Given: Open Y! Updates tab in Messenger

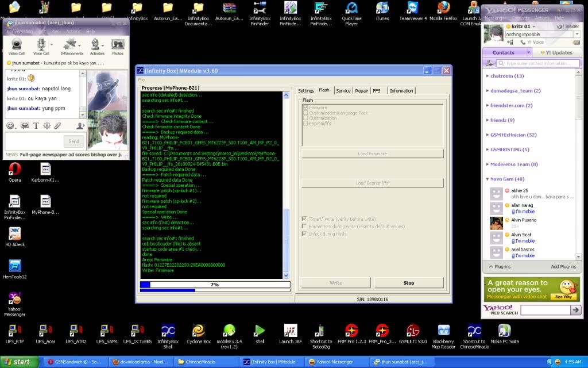Looking at the screenshot, I should point(556,52).
